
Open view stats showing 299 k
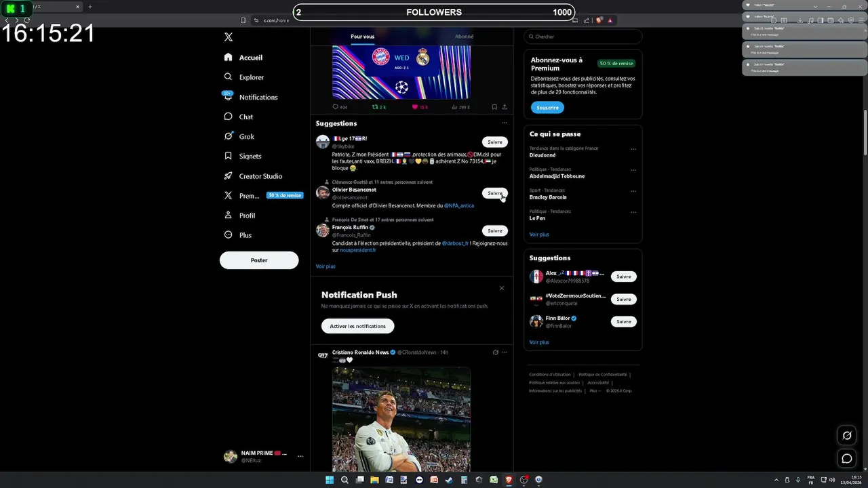click(460, 107)
